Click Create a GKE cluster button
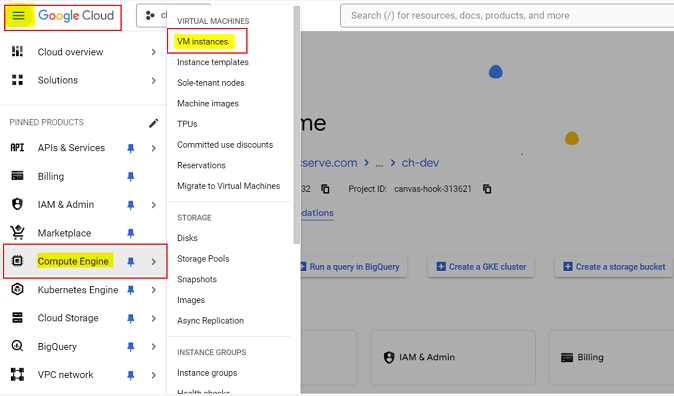This screenshot has width=674, height=396. (481, 267)
